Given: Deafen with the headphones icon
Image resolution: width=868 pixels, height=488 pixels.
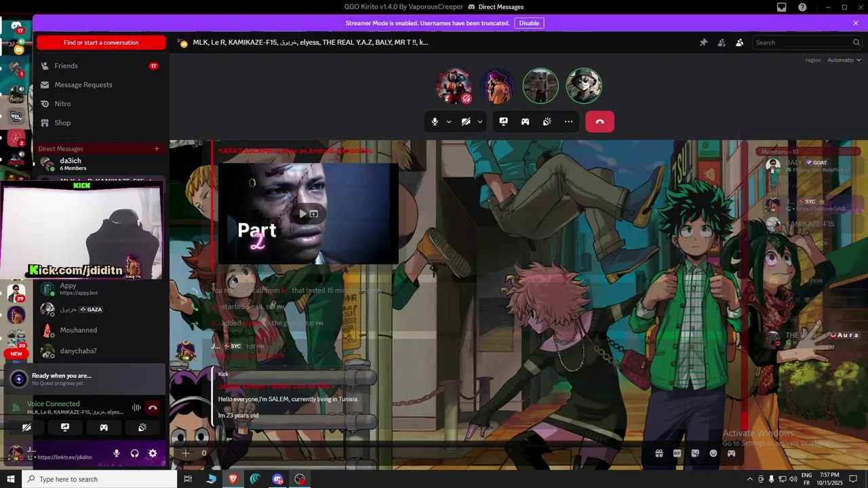Looking at the screenshot, I should coord(134,453).
